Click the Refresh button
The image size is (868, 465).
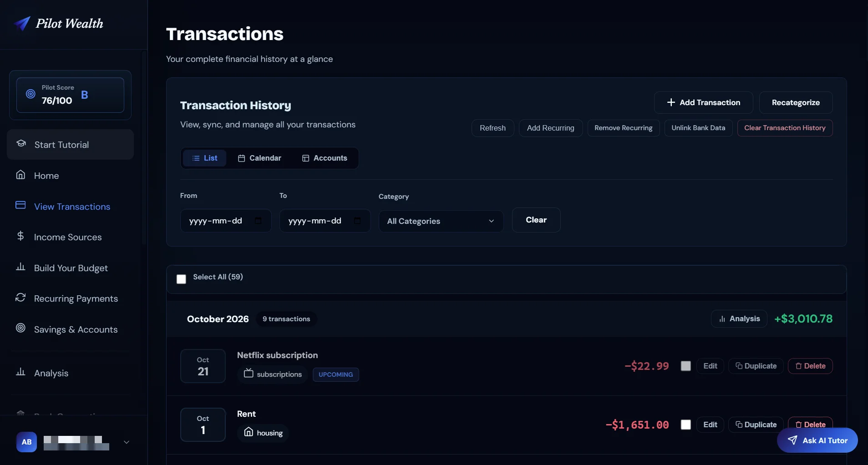492,128
